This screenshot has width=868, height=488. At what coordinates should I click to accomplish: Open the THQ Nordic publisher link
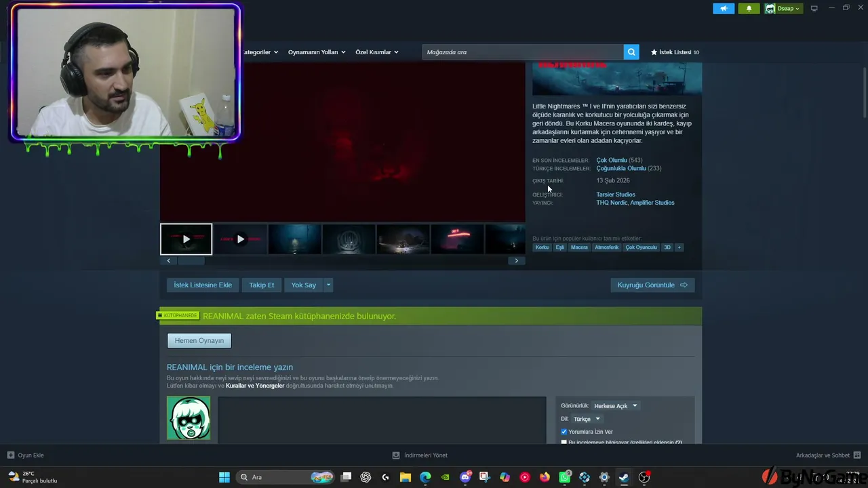point(612,203)
